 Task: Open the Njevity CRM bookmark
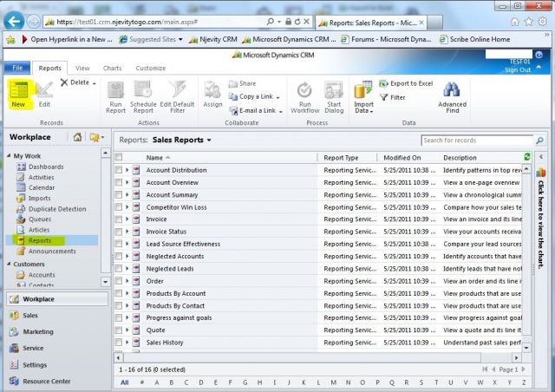[x=213, y=39]
